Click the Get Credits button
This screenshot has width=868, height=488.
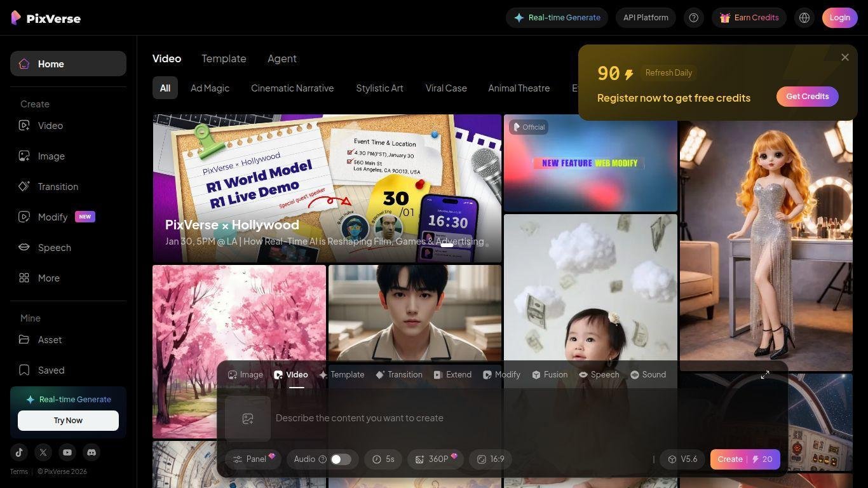[x=807, y=97]
